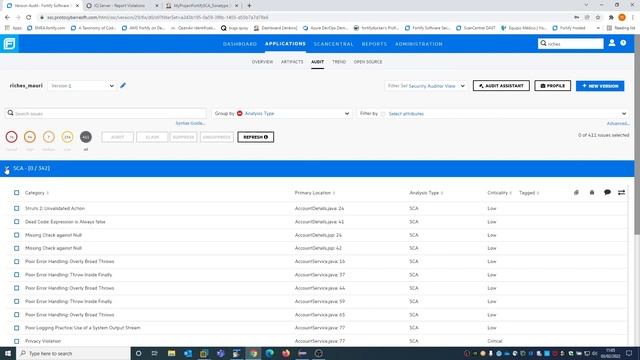Screen dimensions: 640x360
Task: Click the header search box containing riches
Action: (571, 44)
